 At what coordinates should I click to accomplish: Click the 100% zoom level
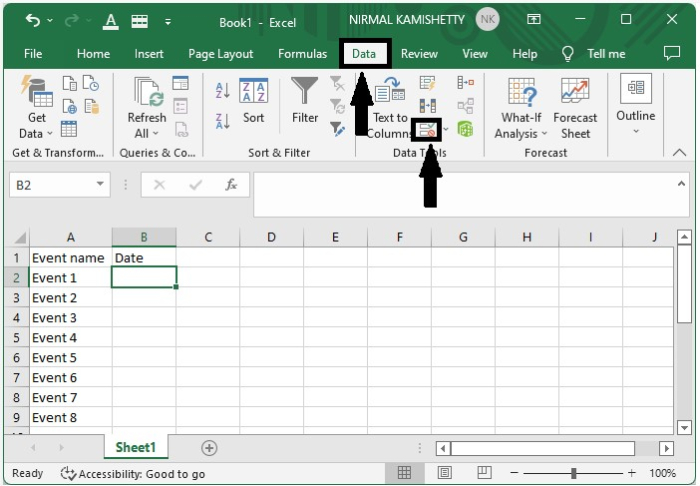pyautogui.click(x=662, y=473)
